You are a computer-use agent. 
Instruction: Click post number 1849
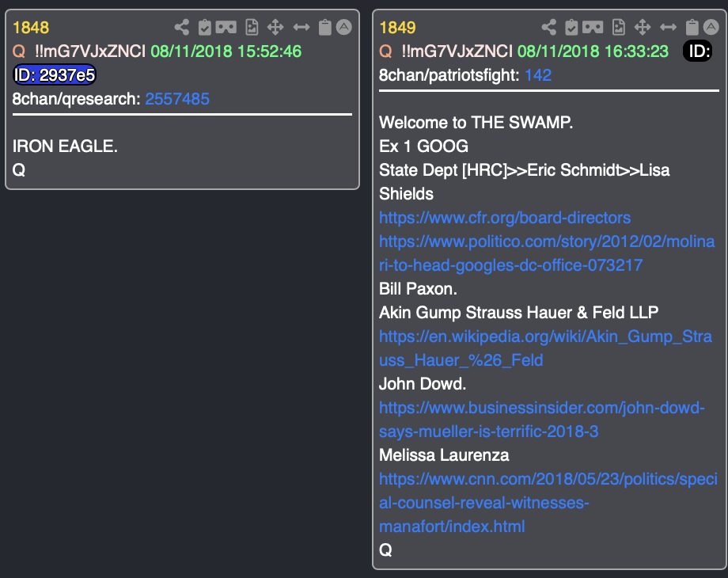397,28
